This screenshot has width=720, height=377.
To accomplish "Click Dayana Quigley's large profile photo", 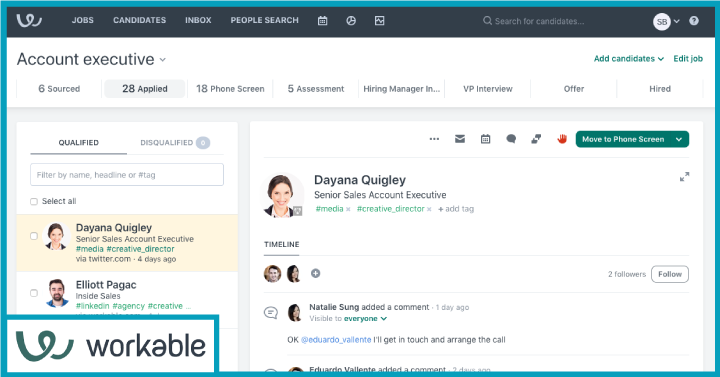I will pos(281,195).
